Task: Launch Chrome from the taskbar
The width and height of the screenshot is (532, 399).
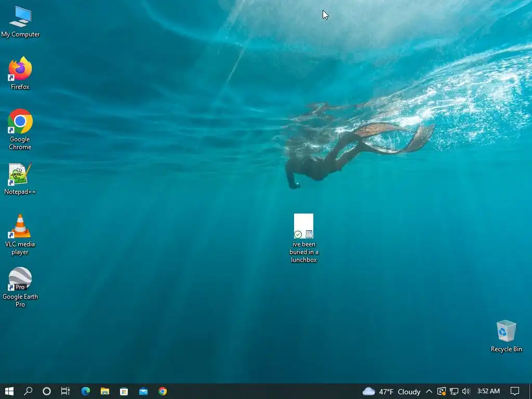Action: pos(163,391)
